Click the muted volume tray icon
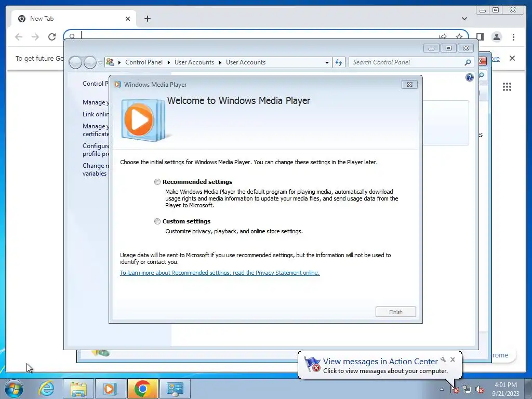 [480, 390]
